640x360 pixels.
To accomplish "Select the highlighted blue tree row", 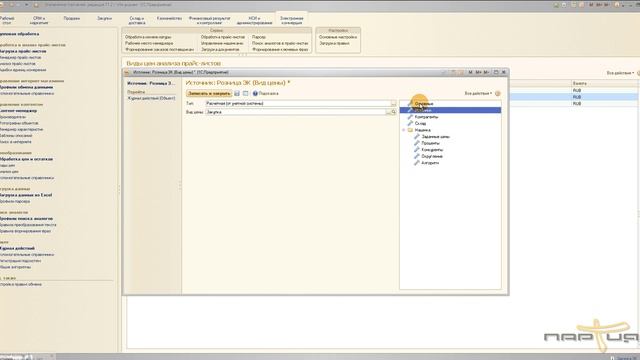I will click(451, 110).
